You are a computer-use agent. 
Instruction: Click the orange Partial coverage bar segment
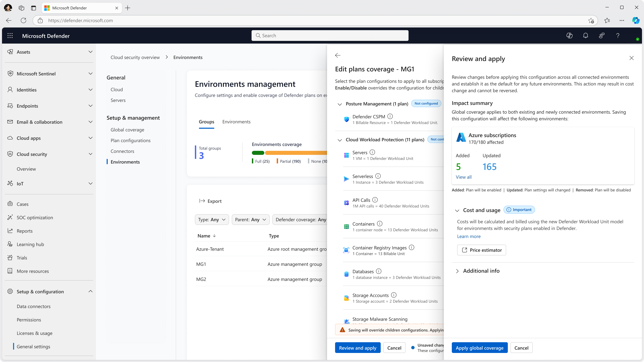point(296,153)
